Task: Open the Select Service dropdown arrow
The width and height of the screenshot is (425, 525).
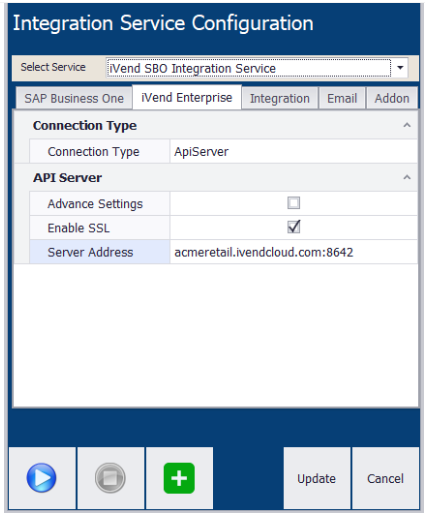Action: coord(400,68)
